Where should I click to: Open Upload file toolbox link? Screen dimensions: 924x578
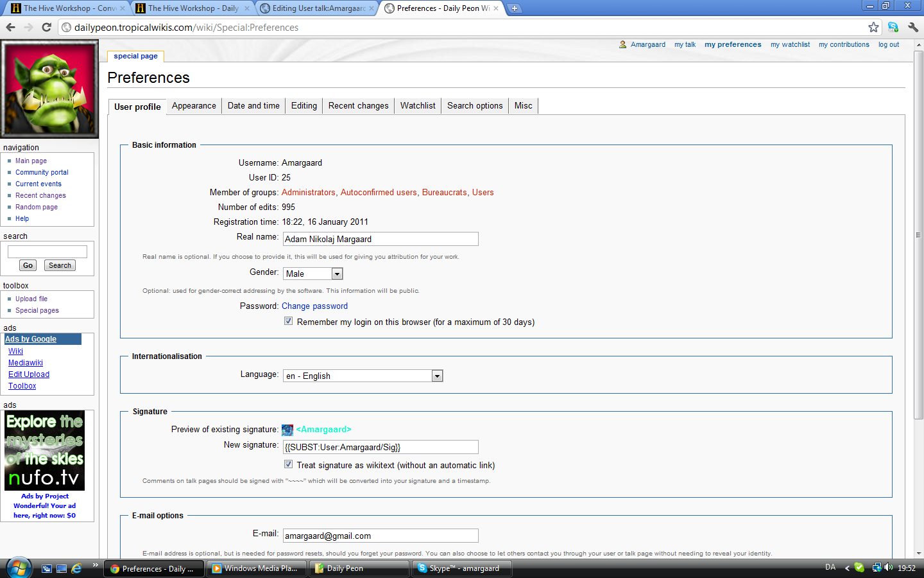pyautogui.click(x=31, y=299)
